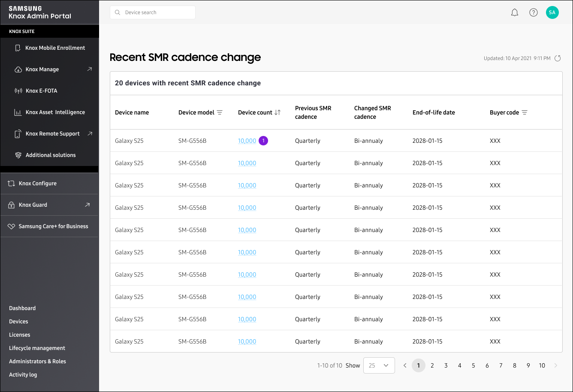Open the first 10,000 device count link

[247, 140]
